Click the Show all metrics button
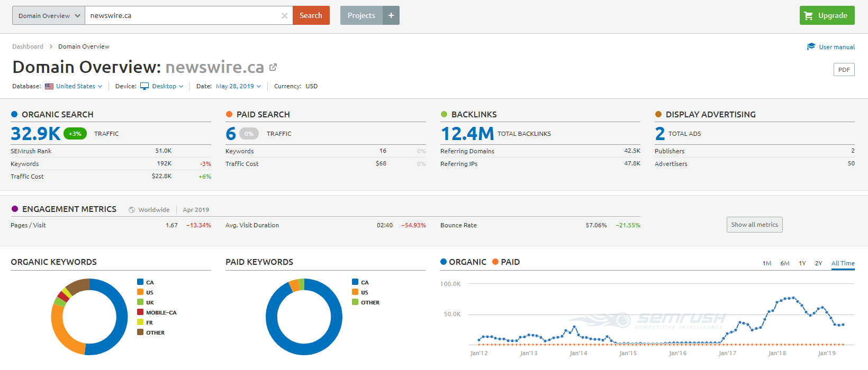The height and width of the screenshot is (370, 868). pos(755,225)
